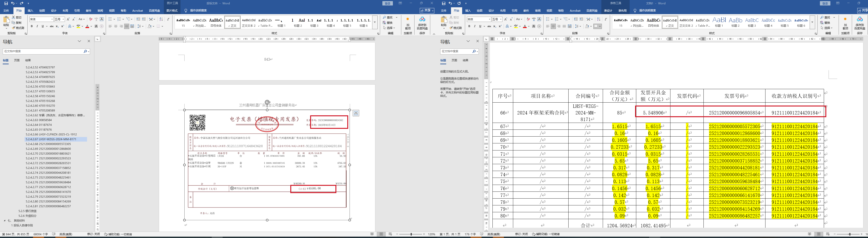The height and width of the screenshot is (238, 868).
Task: Toggle Superscript in 文档1 window
Action: (500, 26)
